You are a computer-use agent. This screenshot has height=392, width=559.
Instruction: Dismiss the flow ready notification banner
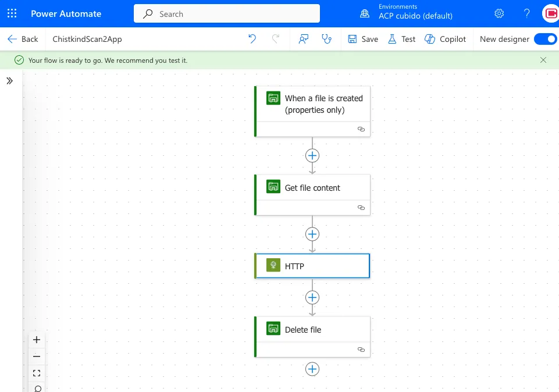pos(543,60)
